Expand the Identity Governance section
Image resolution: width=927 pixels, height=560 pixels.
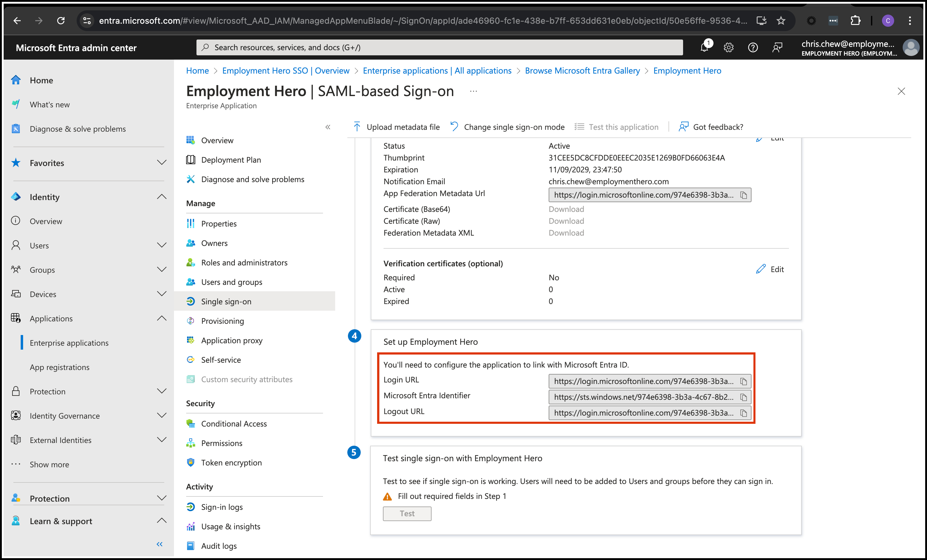coord(161,416)
